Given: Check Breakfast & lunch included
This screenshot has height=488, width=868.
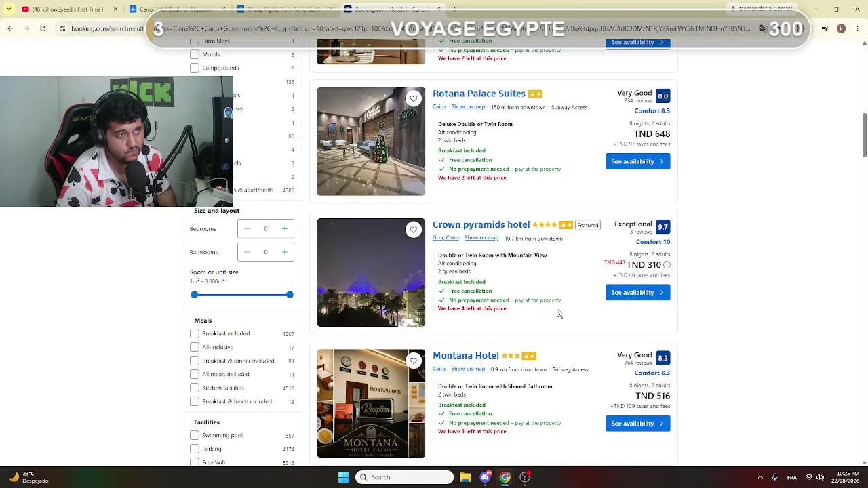Looking at the screenshot, I should [195, 401].
